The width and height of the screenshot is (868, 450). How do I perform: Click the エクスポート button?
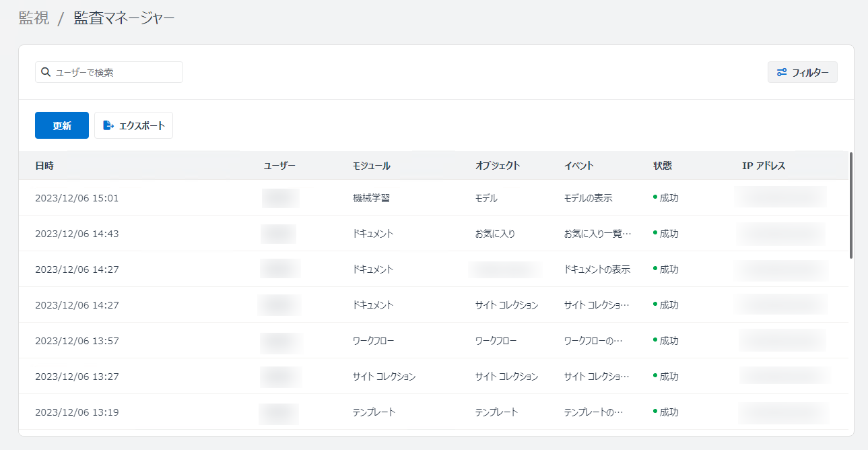133,125
